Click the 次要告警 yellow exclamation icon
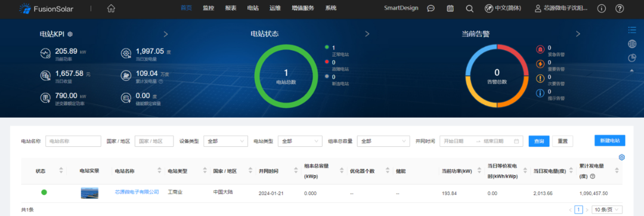644x216 pixels. tap(540, 79)
